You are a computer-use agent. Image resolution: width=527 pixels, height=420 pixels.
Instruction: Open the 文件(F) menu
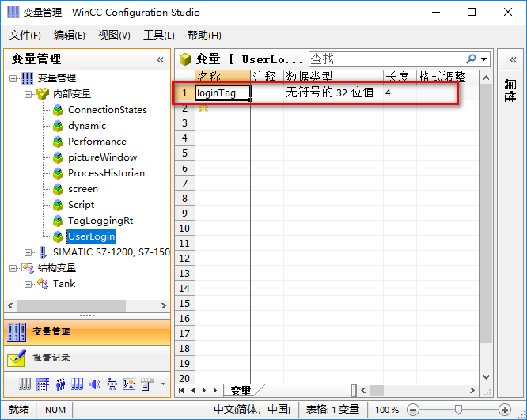point(25,35)
